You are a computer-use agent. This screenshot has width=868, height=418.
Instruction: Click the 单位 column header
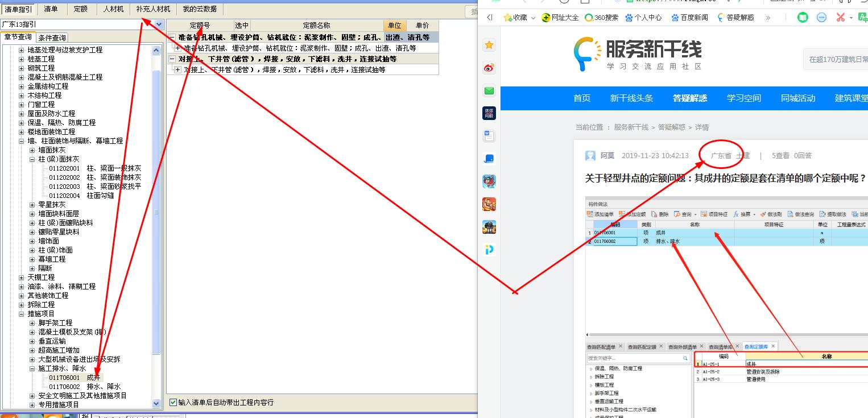click(x=395, y=26)
